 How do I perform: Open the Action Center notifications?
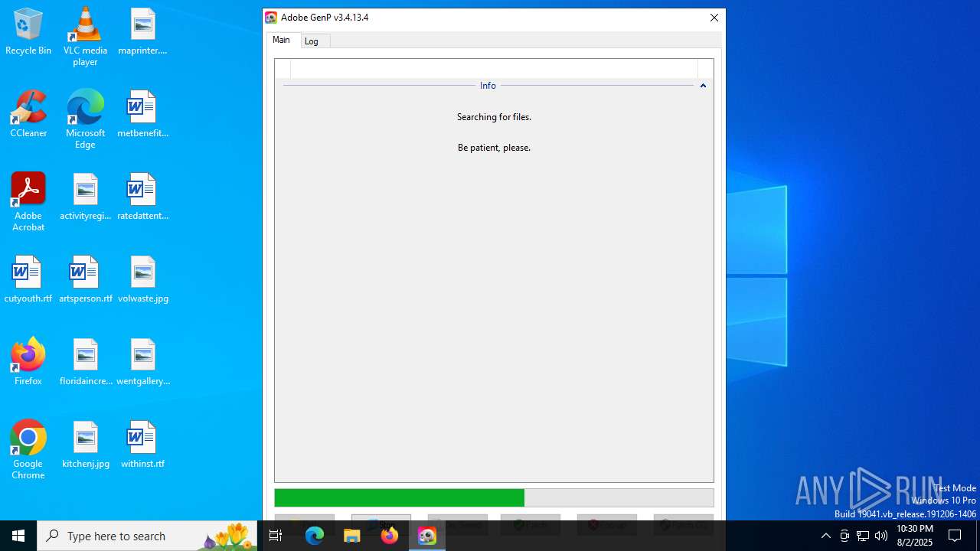[x=955, y=536]
